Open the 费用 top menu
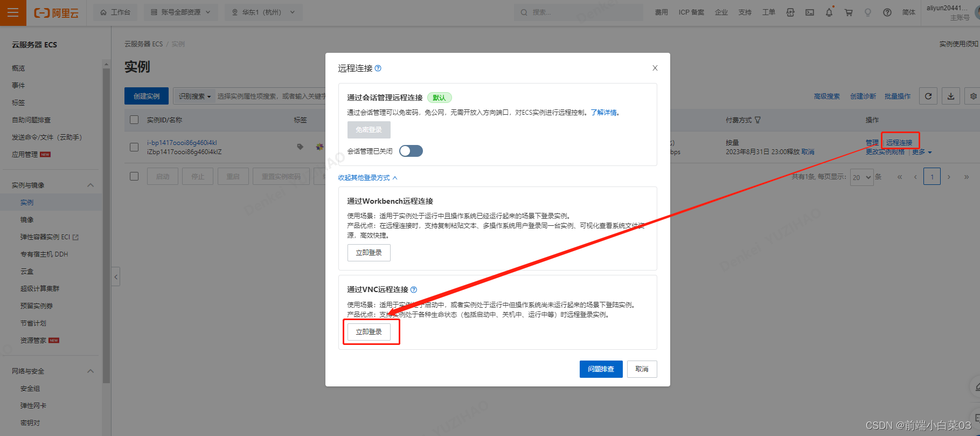The image size is (980, 436). coord(661,12)
